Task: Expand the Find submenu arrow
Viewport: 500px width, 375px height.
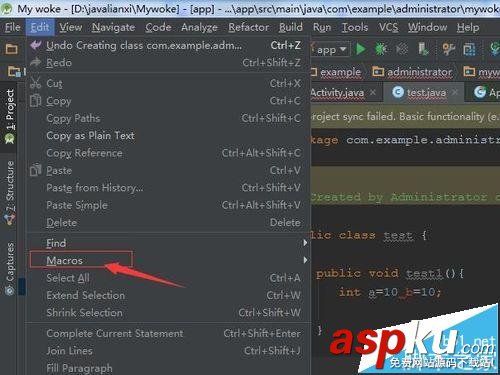Action: click(x=305, y=243)
